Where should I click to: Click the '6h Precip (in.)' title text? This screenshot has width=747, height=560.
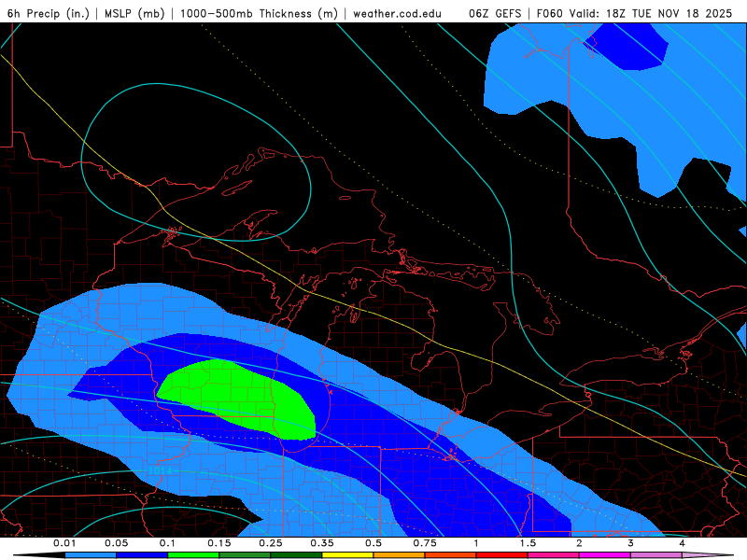click(49, 13)
